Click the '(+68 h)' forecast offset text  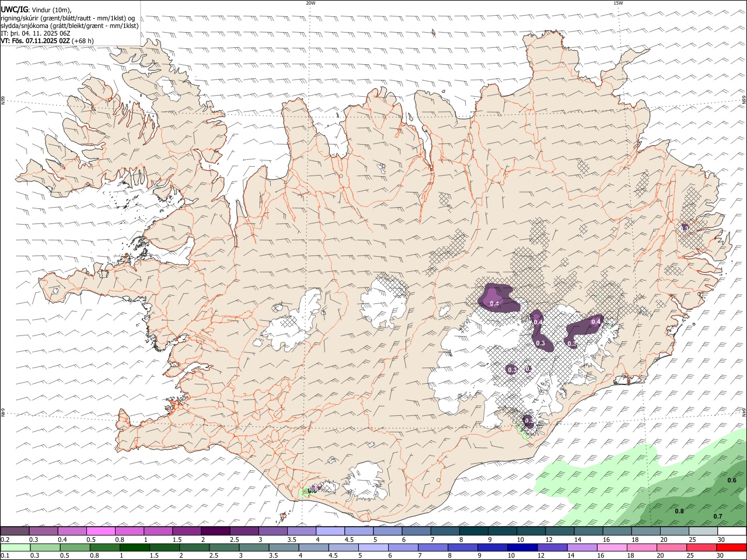(82, 41)
